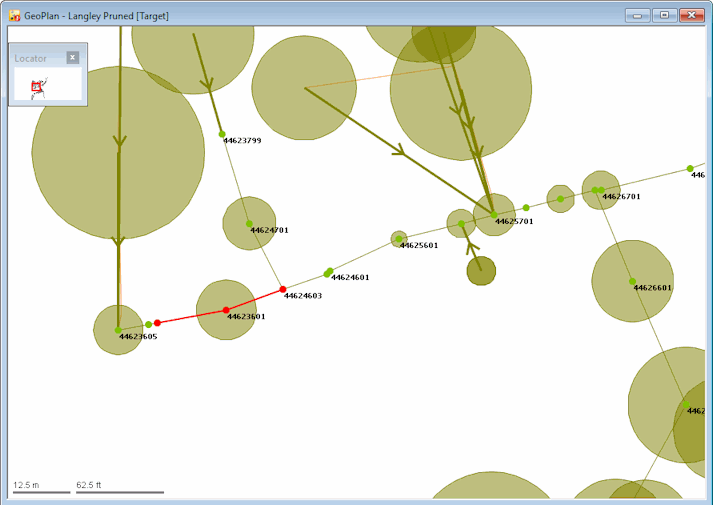Image resolution: width=713 pixels, height=505 pixels.
Task: Select the dark circle below the arrow
Action: coord(481,271)
